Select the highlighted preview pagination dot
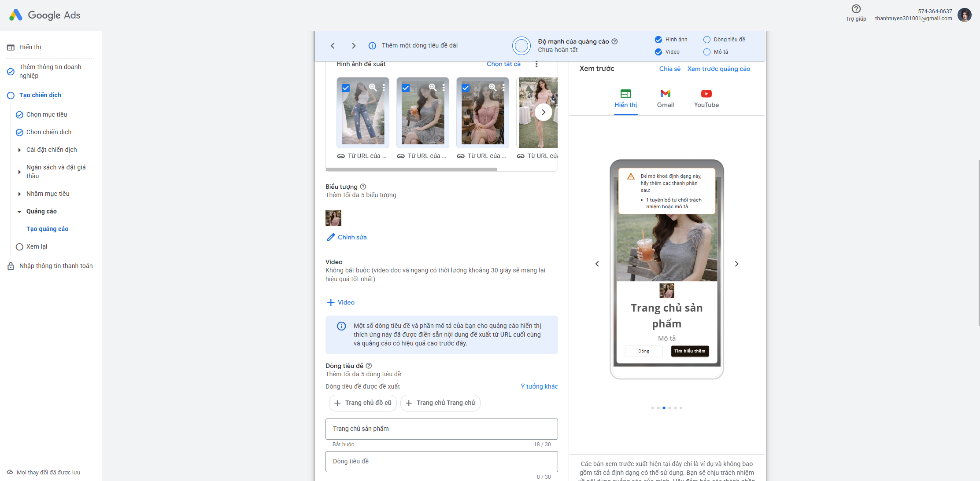This screenshot has width=980, height=481. [664, 408]
